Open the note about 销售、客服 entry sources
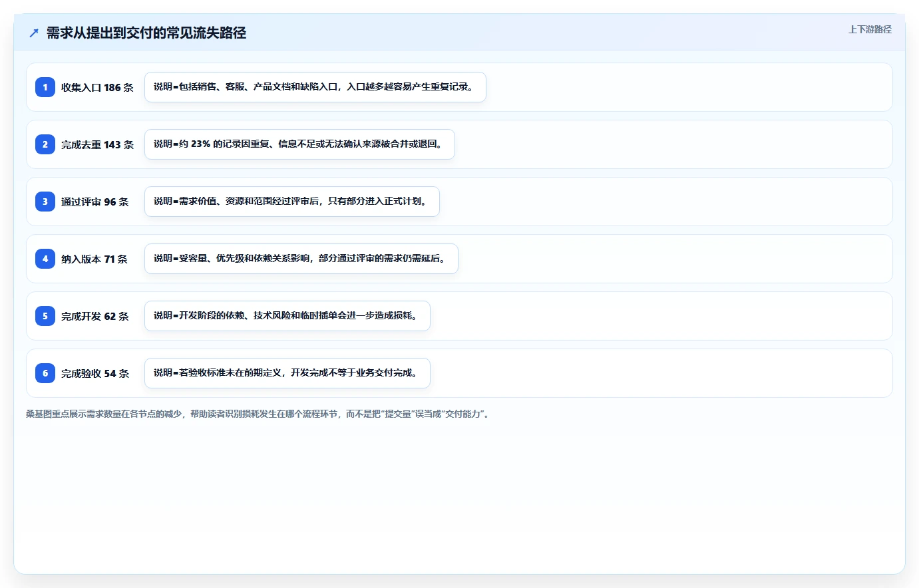This screenshot has height=588, width=919. click(x=315, y=87)
